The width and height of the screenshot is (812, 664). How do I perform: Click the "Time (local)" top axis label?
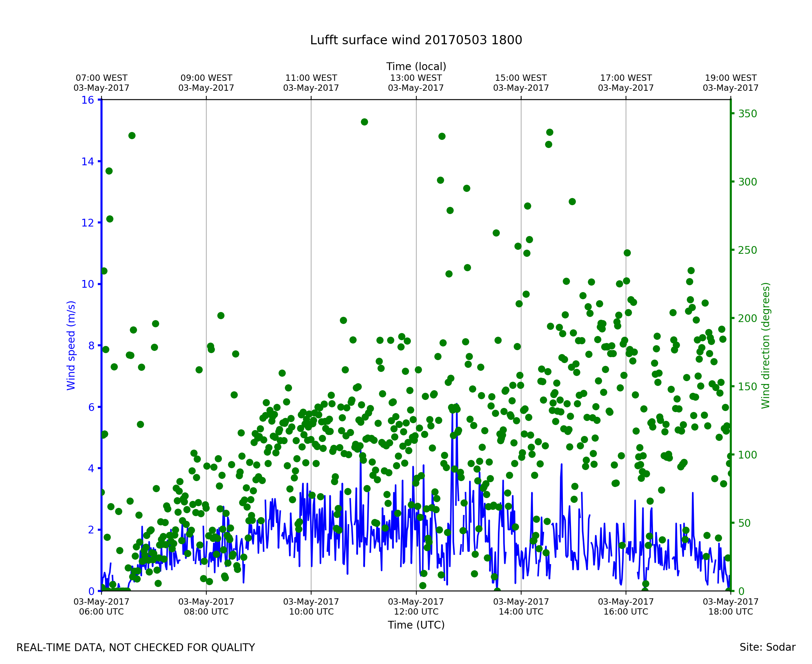[x=416, y=66]
